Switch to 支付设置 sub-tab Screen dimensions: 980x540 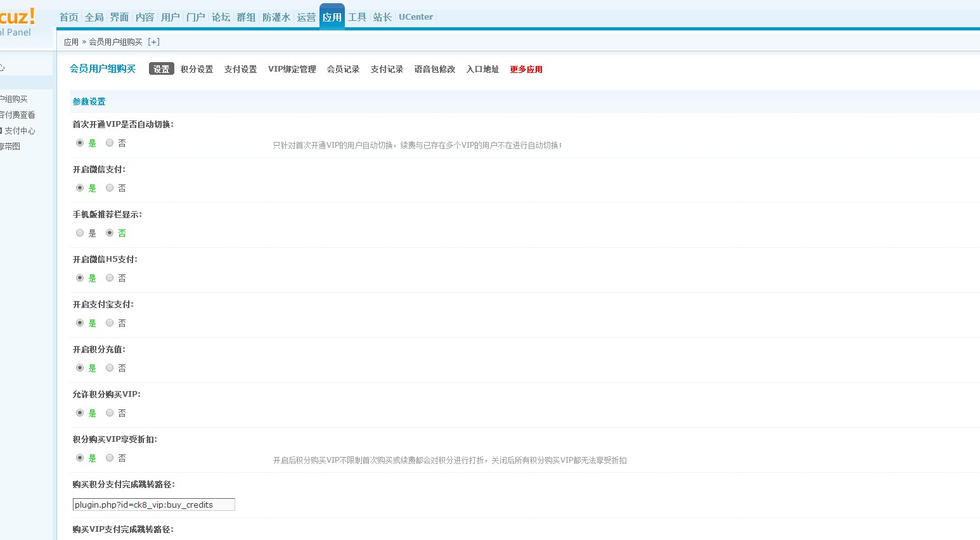tap(240, 69)
